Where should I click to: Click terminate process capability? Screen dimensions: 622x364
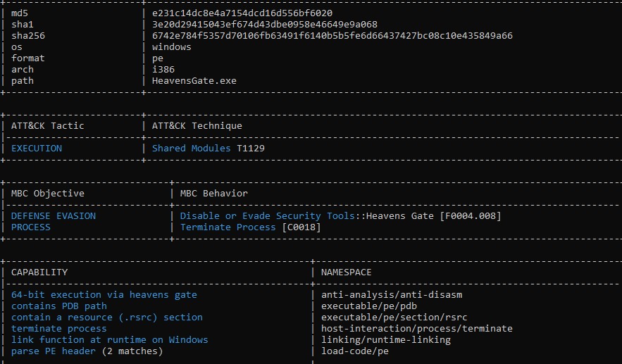[x=59, y=329]
